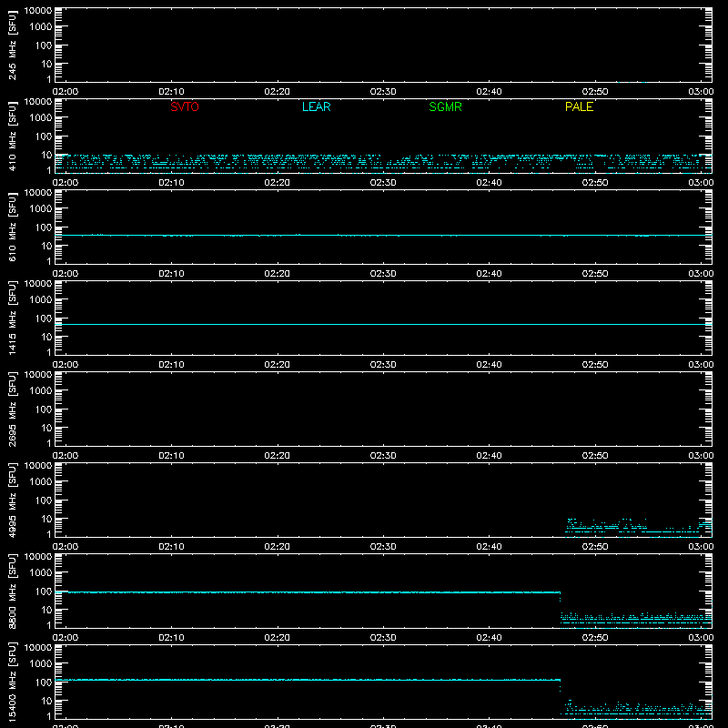Click 03:00 time label under 8800 MHz panel
728x728 pixels.
[x=701, y=638]
